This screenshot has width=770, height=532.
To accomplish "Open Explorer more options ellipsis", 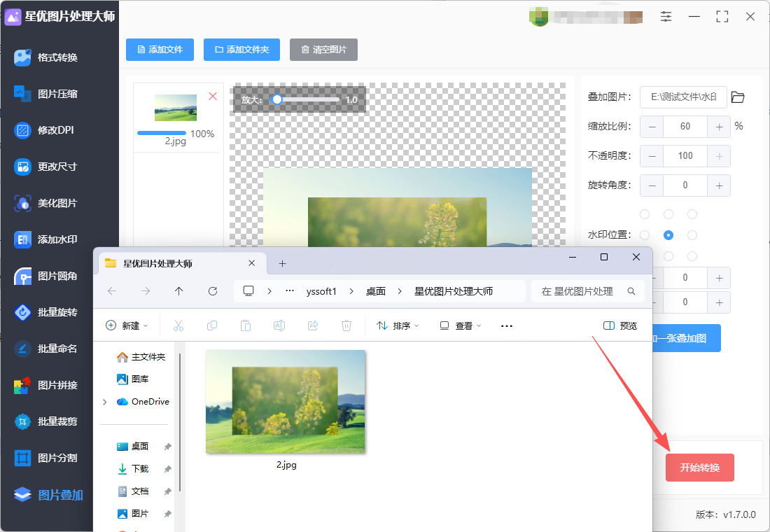I will click(x=507, y=325).
